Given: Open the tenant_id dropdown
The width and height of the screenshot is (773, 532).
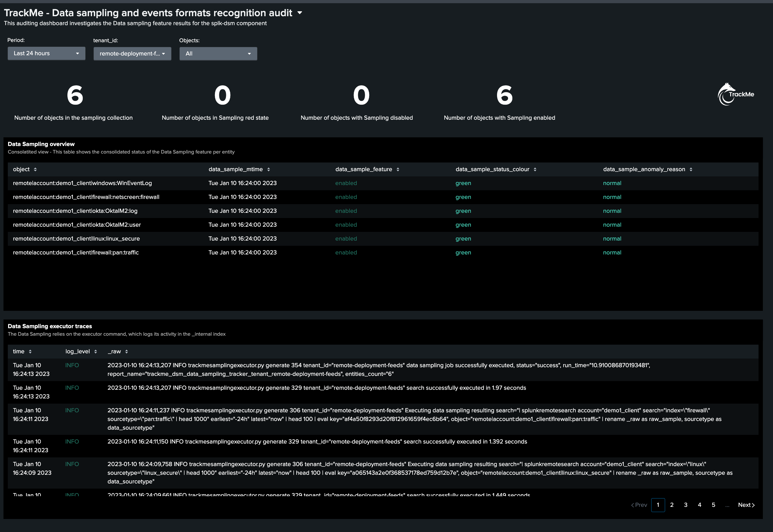Looking at the screenshot, I should point(132,54).
